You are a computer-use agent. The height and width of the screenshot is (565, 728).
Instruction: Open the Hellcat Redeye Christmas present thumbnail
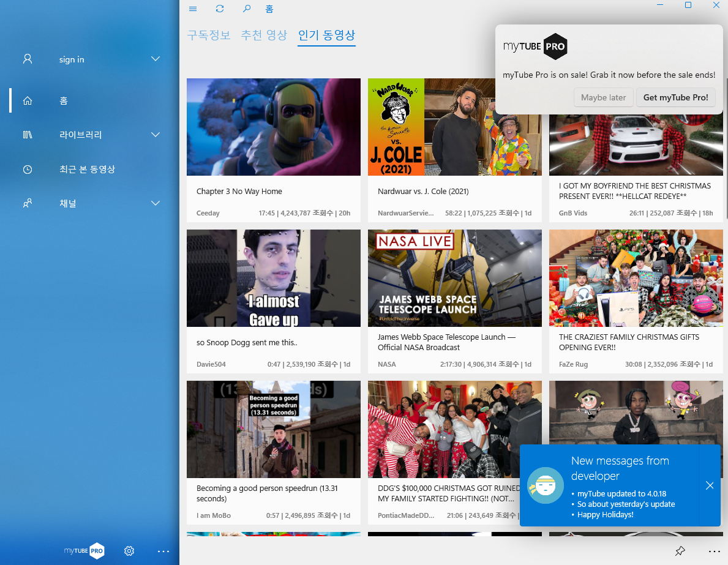pyautogui.click(x=636, y=145)
